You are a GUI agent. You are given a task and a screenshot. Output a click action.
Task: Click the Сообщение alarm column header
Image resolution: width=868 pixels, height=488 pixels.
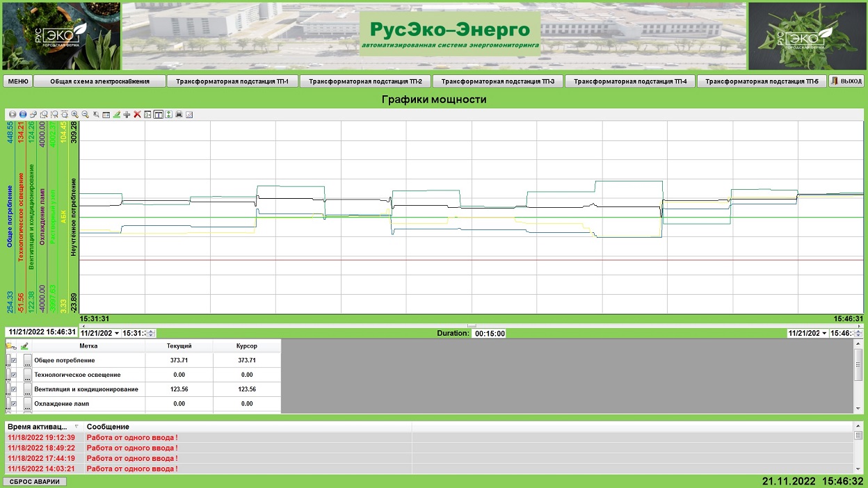(x=248, y=426)
